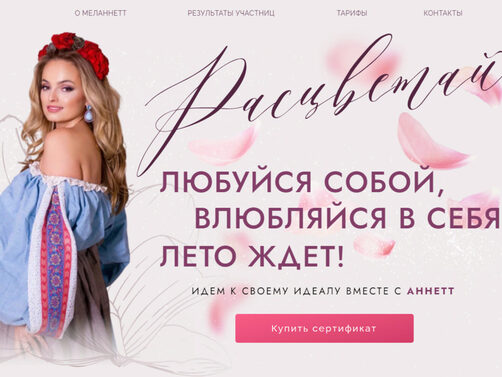Click the ВЛЮБЛЯЙСЯ В СЕБЯ headline line
Screen dimensions: 502x377
347,219
